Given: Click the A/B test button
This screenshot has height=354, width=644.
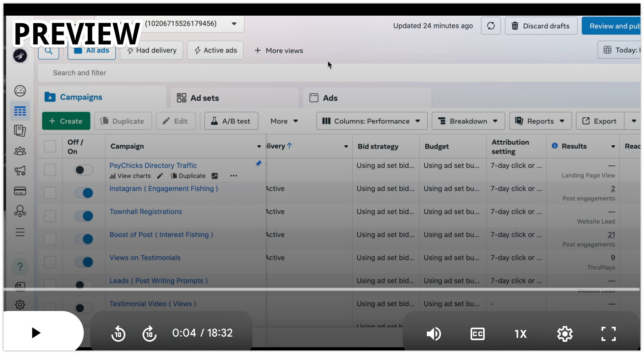Looking at the screenshot, I should click(x=231, y=121).
